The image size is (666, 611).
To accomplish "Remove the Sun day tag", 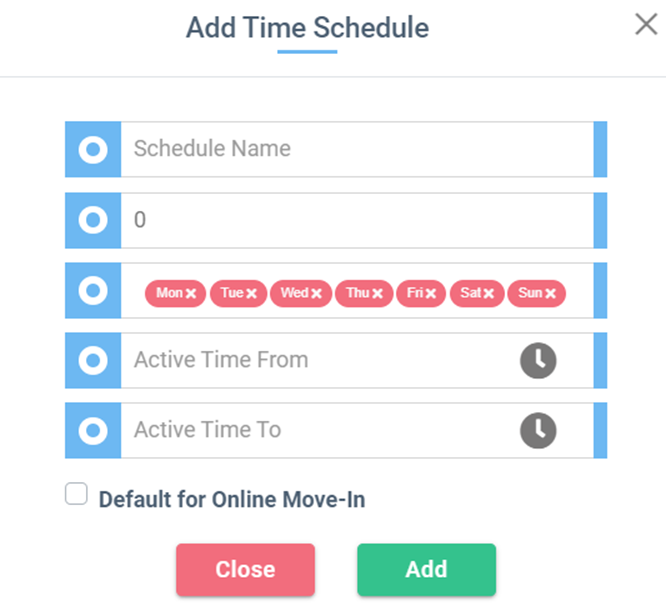I will pyautogui.click(x=550, y=293).
